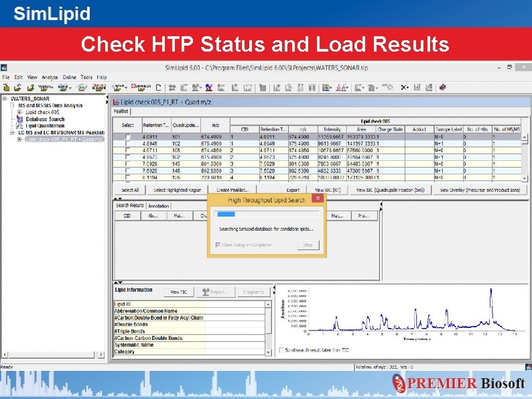Click the black X delete toolbar icon
Viewport: 532px width, 399px height.
403,88
